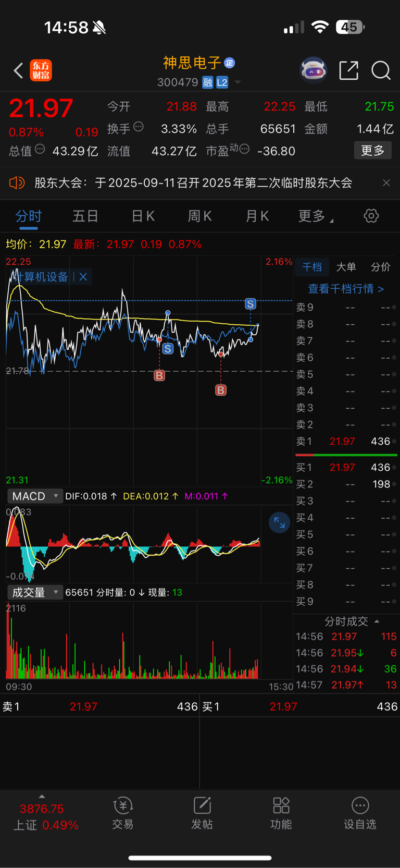The image size is (400, 868).
Task: Tap the right B buy marker
Action: tap(221, 390)
